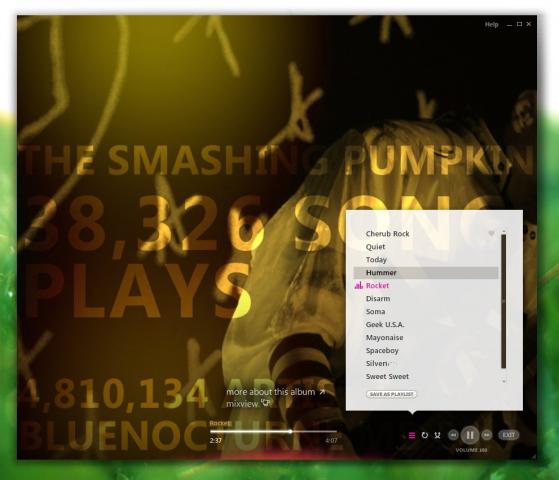Click the heart rating icon beside Cherub Rock
The width and height of the screenshot is (559, 480).
pyautogui.click(x=491, y=234)
